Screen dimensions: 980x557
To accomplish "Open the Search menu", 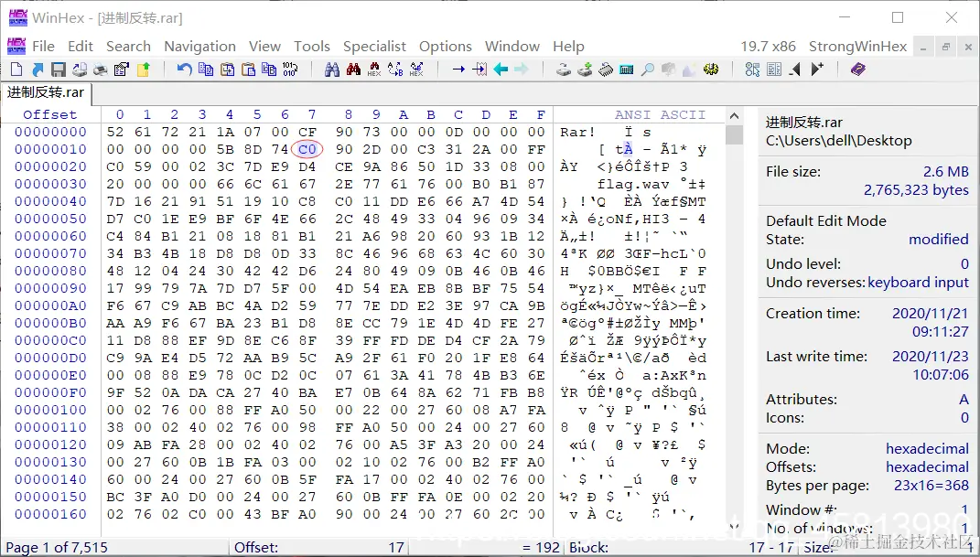I will 128,47.
